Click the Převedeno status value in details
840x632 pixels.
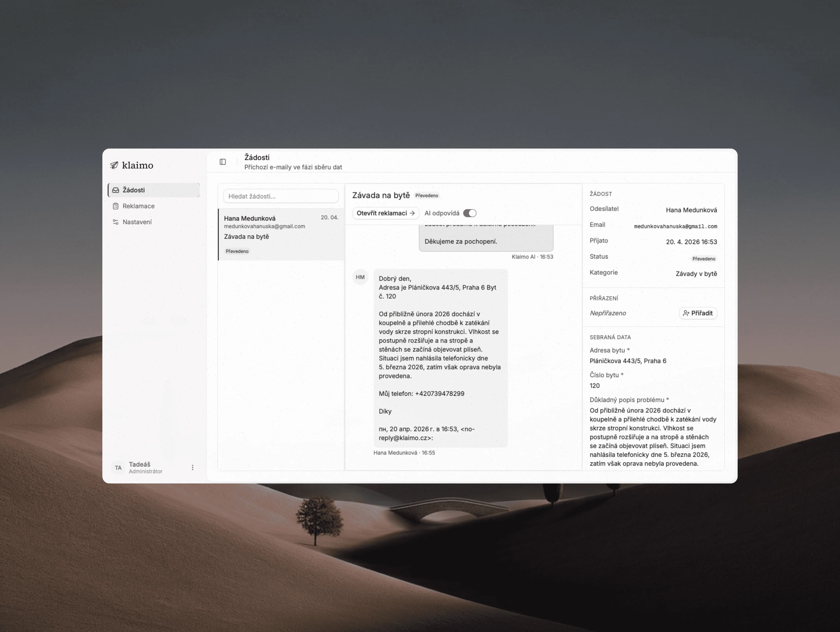704,258
